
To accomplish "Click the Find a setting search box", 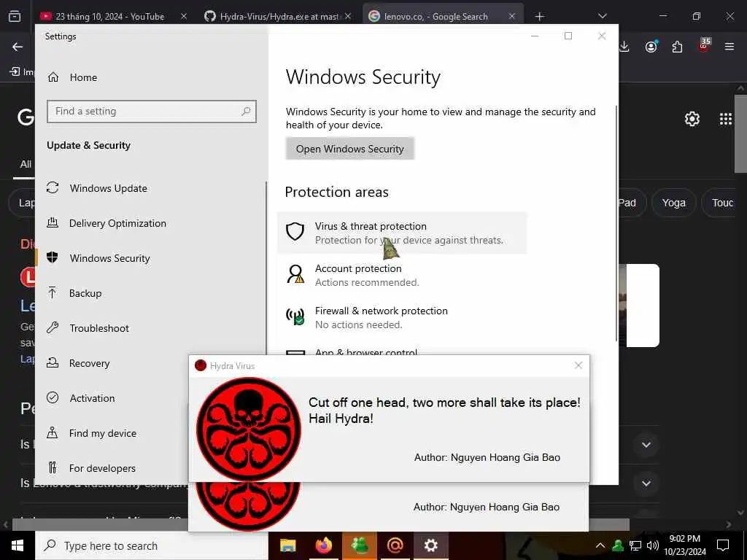I will (x=152, y=112).
